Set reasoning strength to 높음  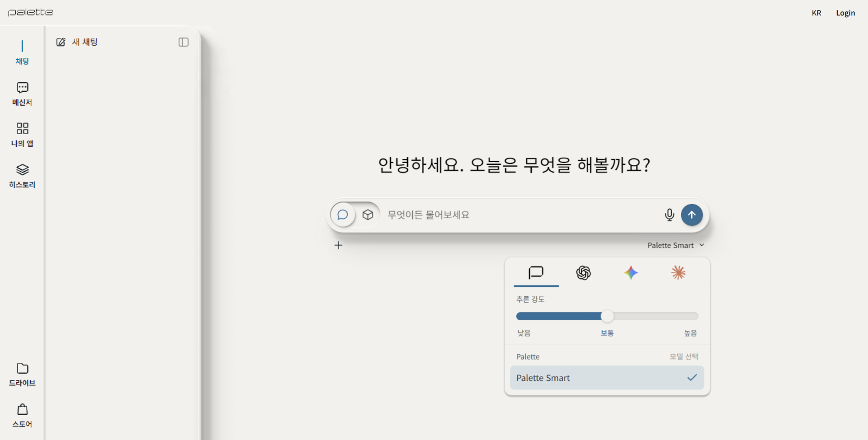click(x=690, y=333)
